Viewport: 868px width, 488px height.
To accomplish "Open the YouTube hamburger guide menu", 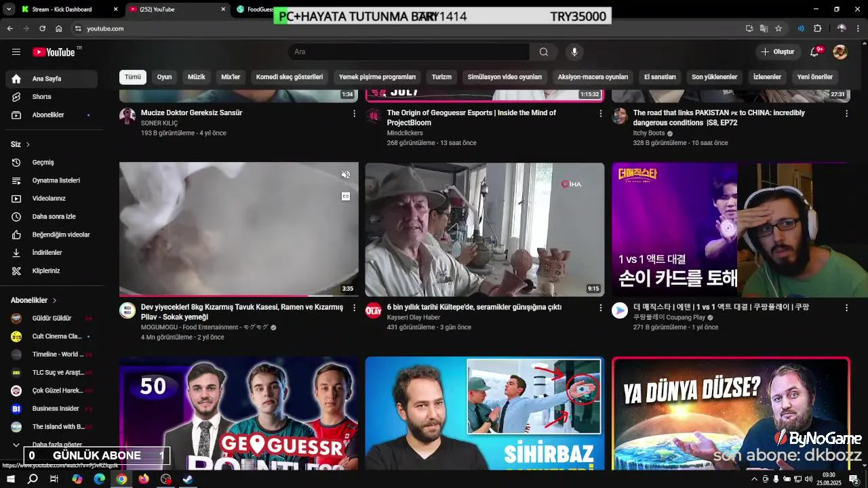I will point(16,52).
